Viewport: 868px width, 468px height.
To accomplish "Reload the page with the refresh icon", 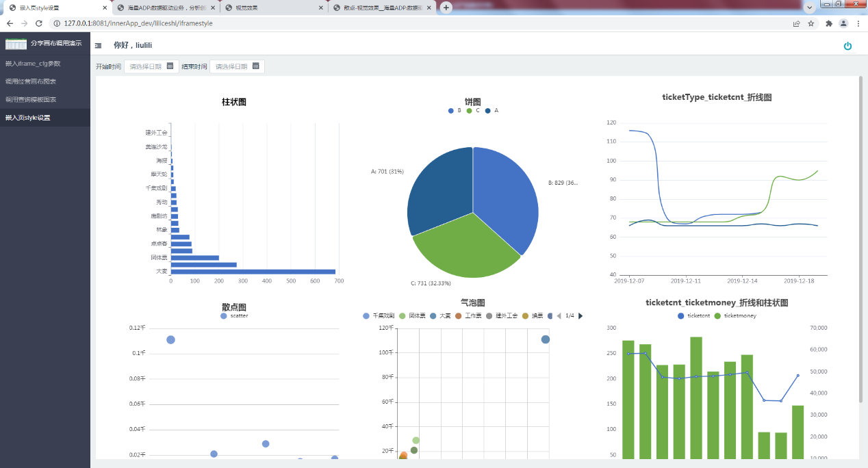I will point(38,23).
